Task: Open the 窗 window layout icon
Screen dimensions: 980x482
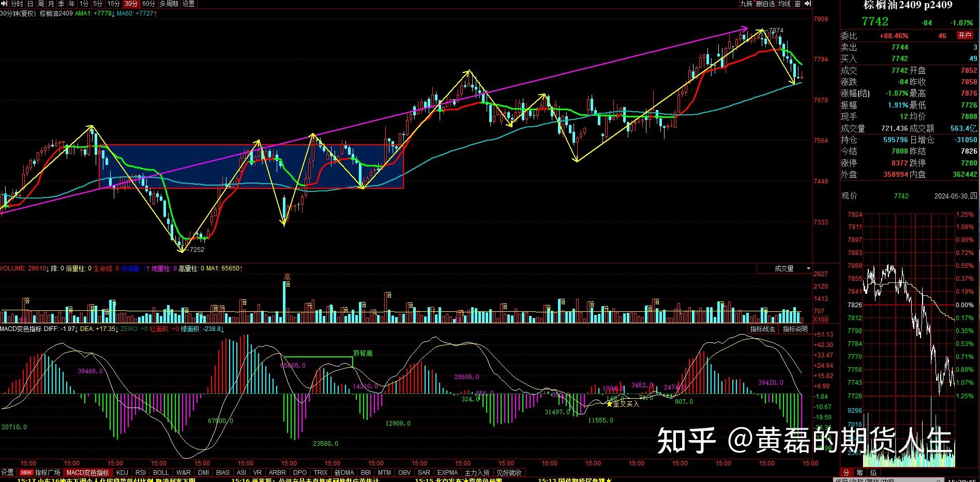Action: click(x=797, y=4)
